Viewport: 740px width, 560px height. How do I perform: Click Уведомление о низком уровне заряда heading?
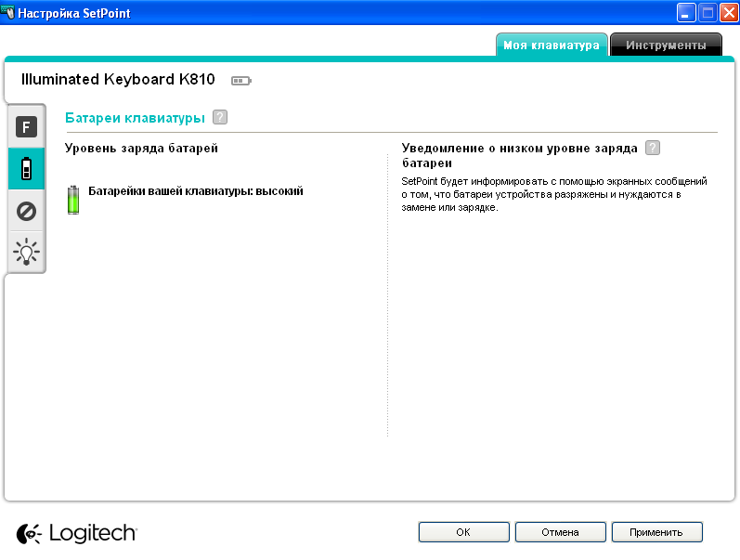tap(519, 155)
